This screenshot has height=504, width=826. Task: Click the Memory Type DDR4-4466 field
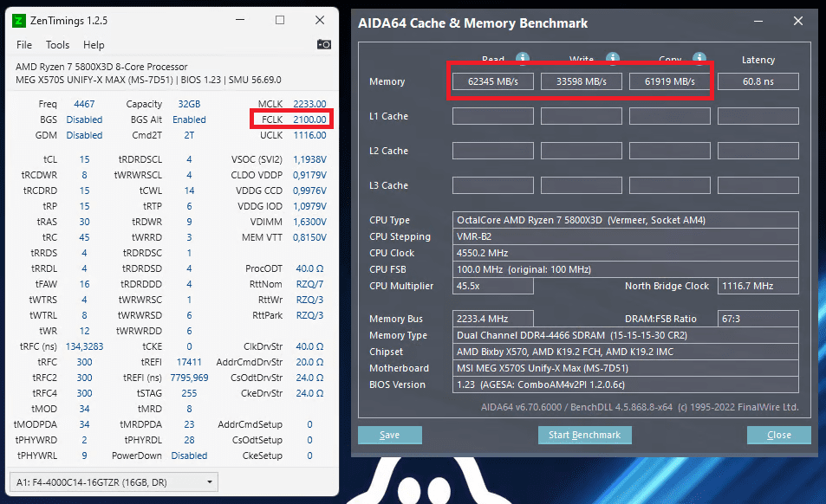(x=625, y=335)
